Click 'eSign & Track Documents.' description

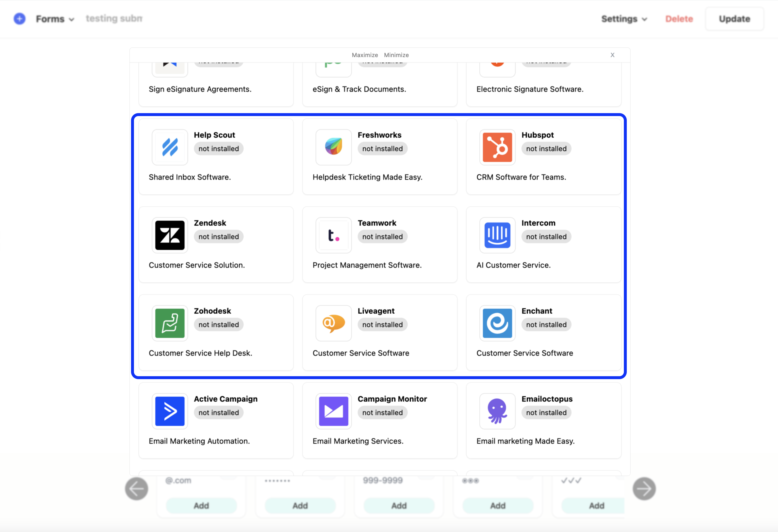click(359, 89)
